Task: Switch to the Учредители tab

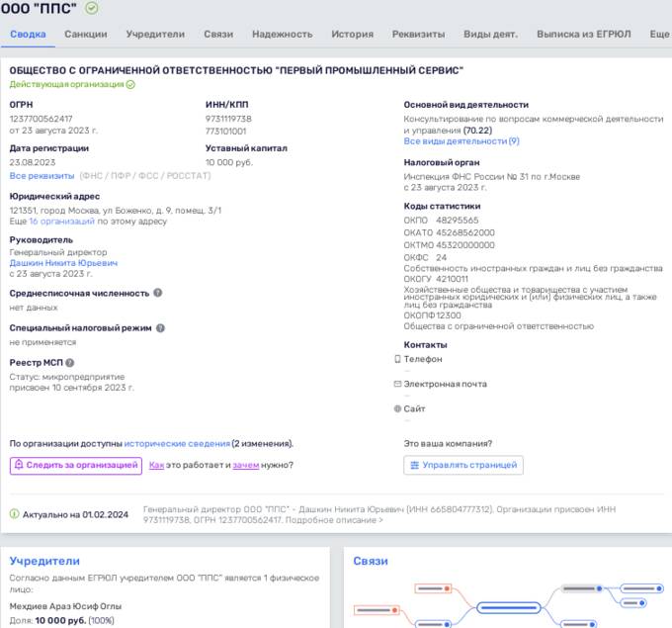Action: click(155, 35)
